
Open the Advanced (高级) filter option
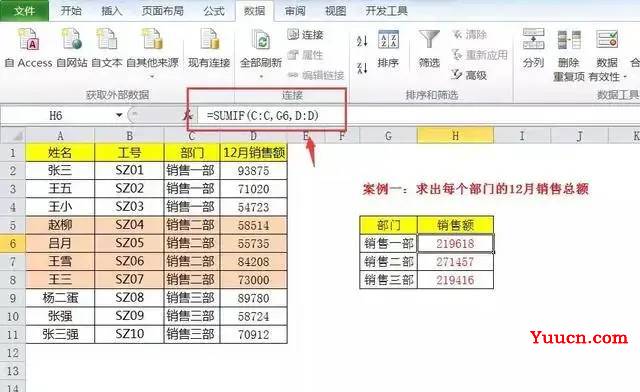coord(470,75)
